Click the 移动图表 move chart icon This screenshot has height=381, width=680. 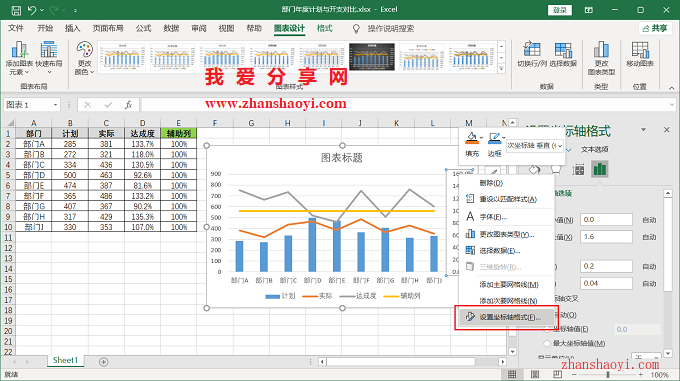pos(640,55)
